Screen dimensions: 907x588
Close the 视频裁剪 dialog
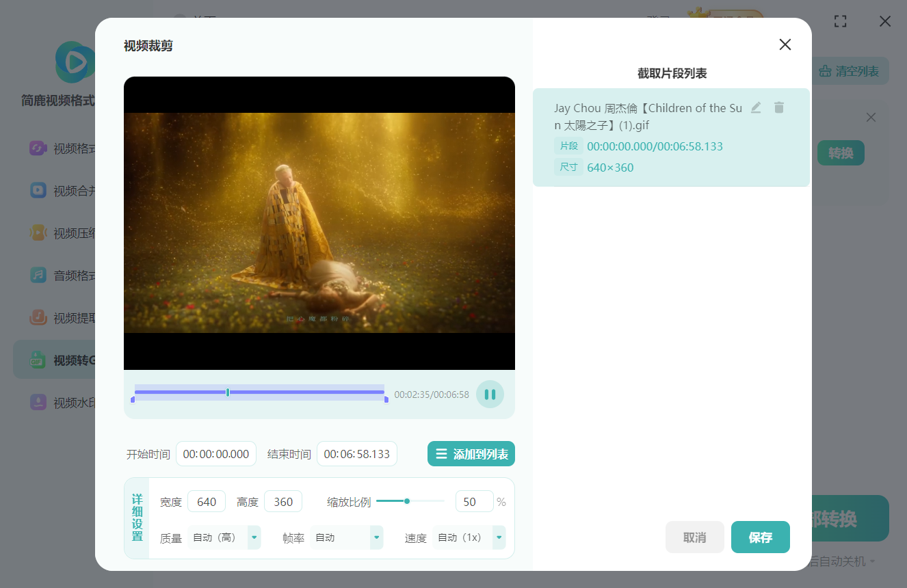(x=785, y=44)
